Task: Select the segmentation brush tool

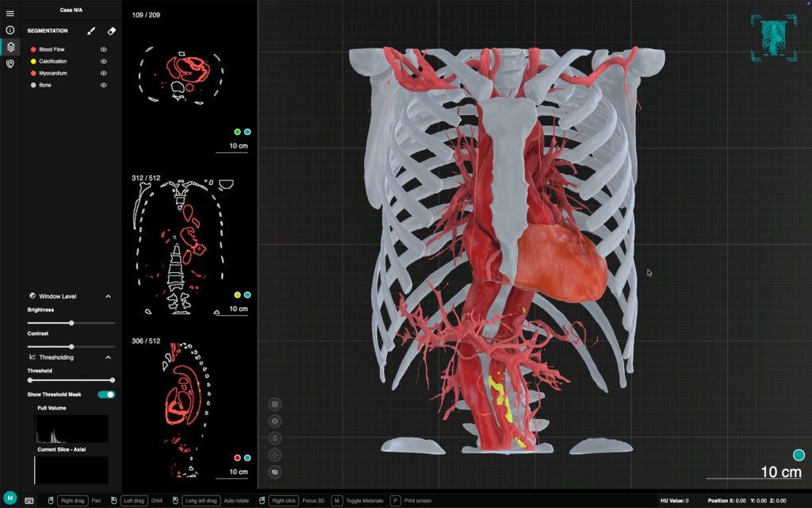Action: click(91, 31)
